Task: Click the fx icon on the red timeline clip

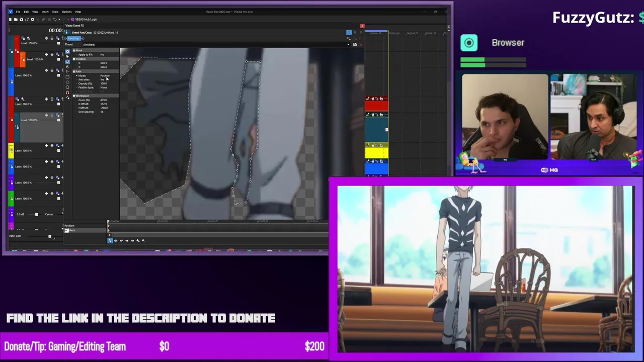Action: [381, 99]
